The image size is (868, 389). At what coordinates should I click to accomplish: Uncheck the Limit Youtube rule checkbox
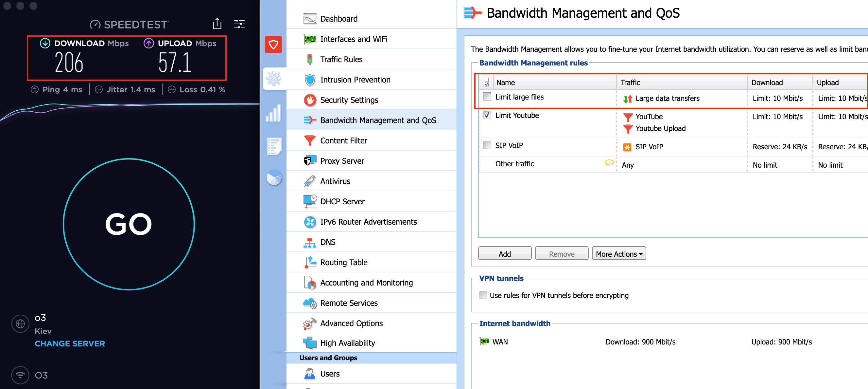(487, 115)
